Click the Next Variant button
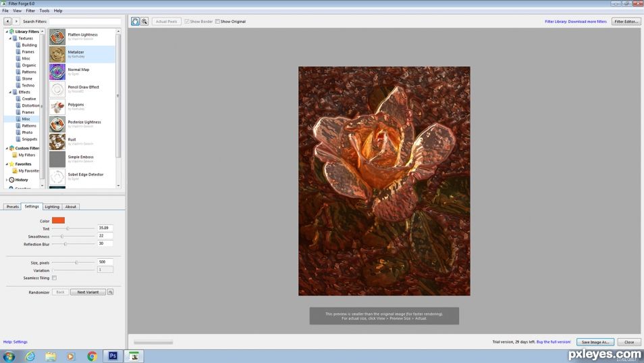This screenshot has height=363, width=644. (x=88, y=292)
